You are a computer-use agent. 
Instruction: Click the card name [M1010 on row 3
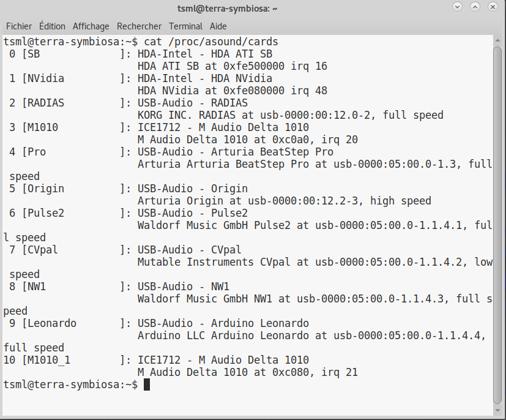[x=40, y=127]
